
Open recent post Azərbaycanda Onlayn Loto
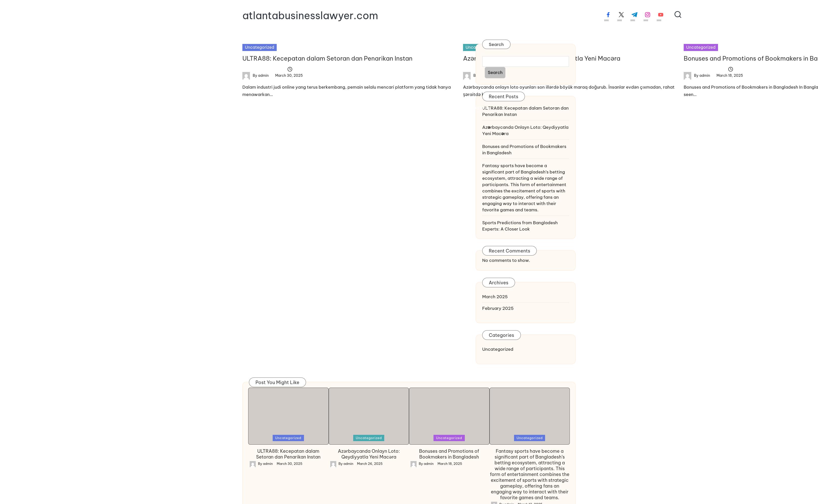[x=525, y=130]
